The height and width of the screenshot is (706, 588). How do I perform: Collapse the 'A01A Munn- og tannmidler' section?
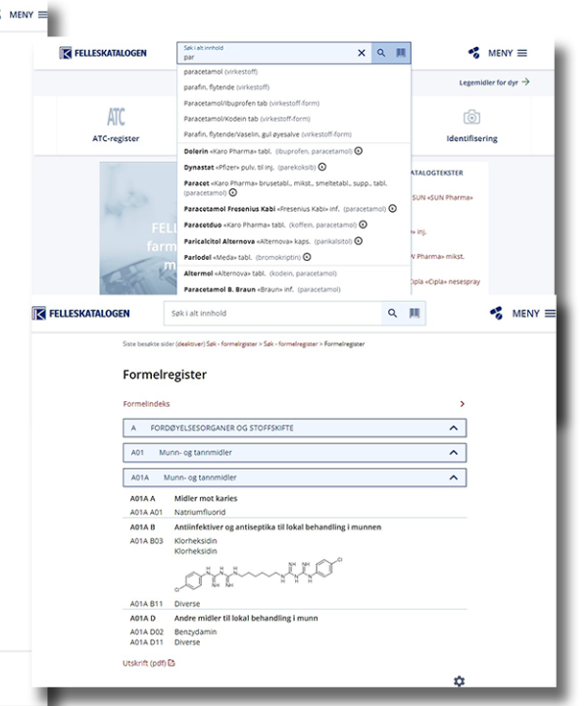tap(453, 478)
